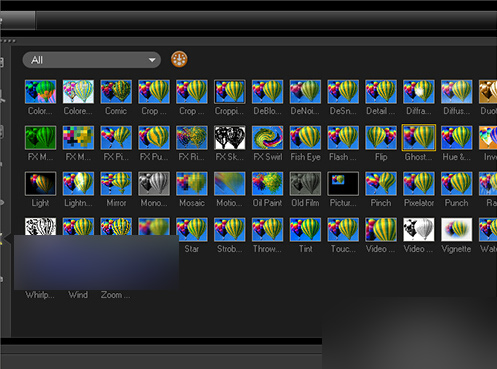The height and width of the screenshot is (369, 497).
Task: Choose the Light filter
Action: click(40, 184)
